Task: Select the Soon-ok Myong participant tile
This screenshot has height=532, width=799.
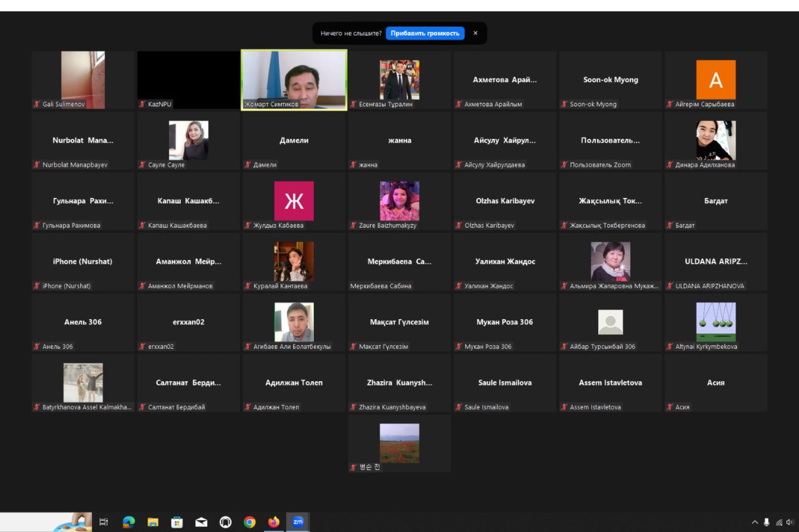Action: 610,80
